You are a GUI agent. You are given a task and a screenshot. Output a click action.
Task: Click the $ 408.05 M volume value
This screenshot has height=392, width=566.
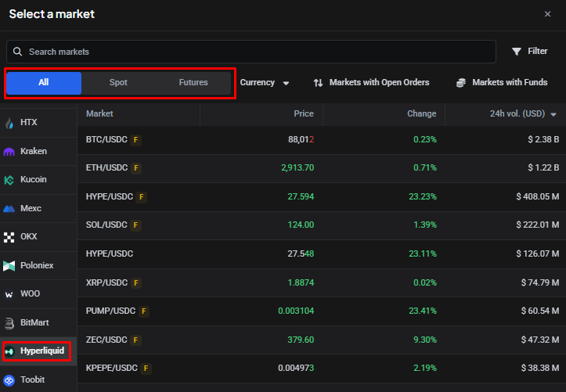pyautogui.click(x=538, y=196)
